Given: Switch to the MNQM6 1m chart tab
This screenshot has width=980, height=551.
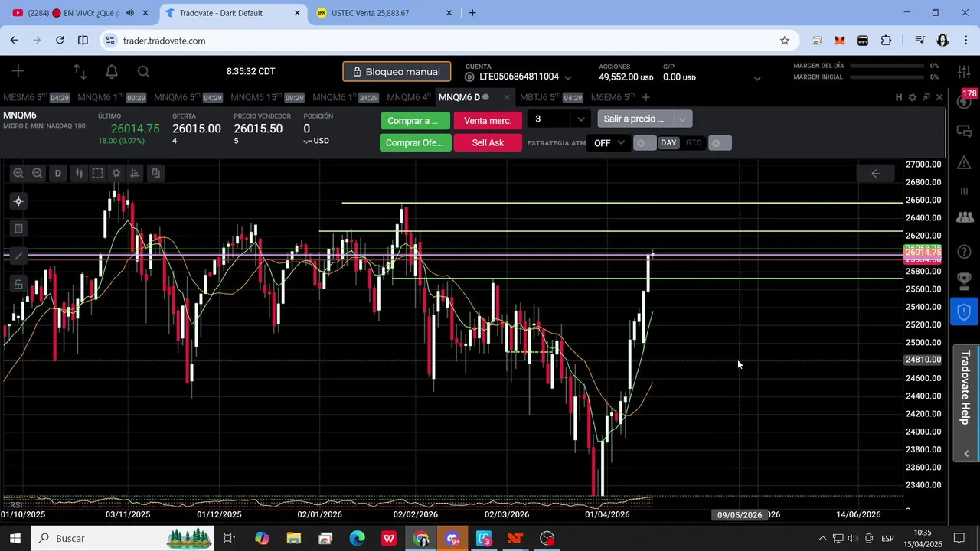Looking at the screenshot, I should coord(112,97).
